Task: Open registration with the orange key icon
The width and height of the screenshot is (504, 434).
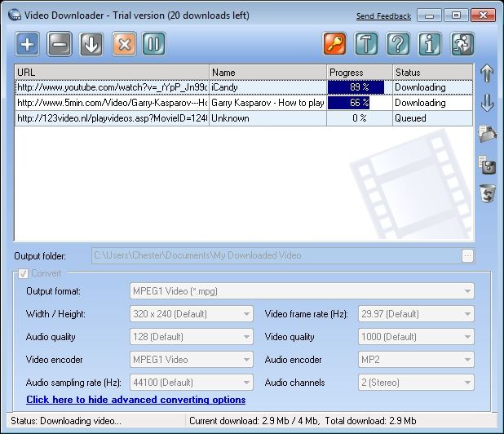Action: point(334,44)
